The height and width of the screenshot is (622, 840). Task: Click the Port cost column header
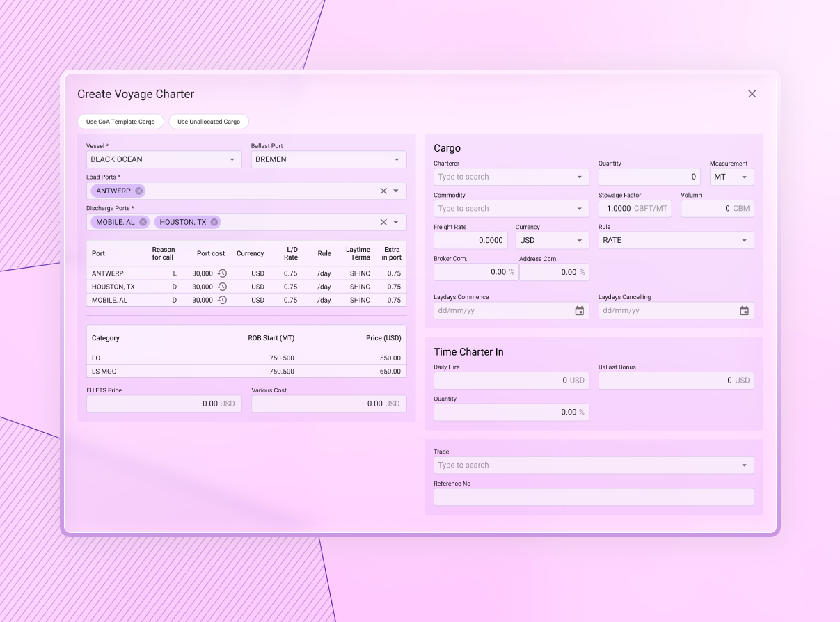[211, 253]
